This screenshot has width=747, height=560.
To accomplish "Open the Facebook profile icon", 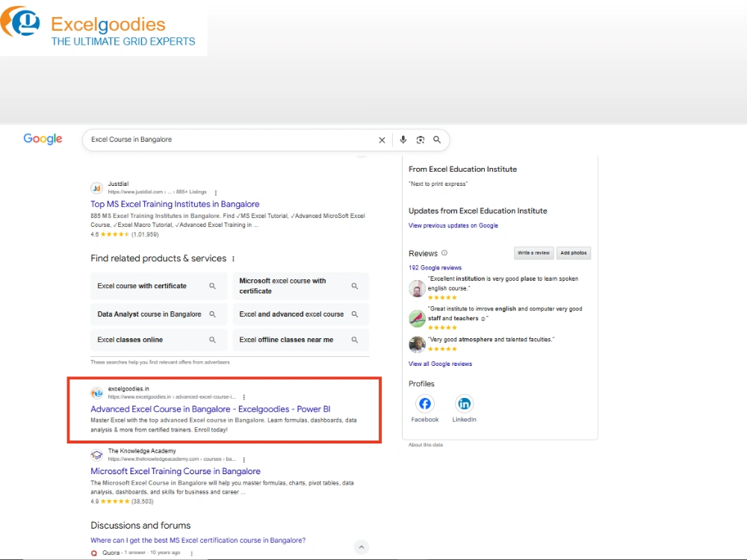I will 425,404.
